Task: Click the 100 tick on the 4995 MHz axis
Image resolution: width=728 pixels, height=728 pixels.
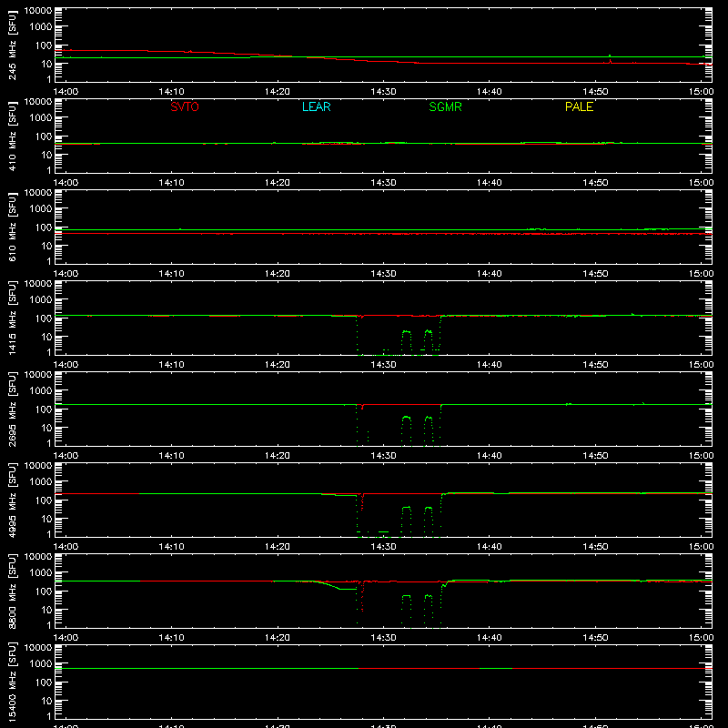Action: pyautogui.click(x=44, y=500)
